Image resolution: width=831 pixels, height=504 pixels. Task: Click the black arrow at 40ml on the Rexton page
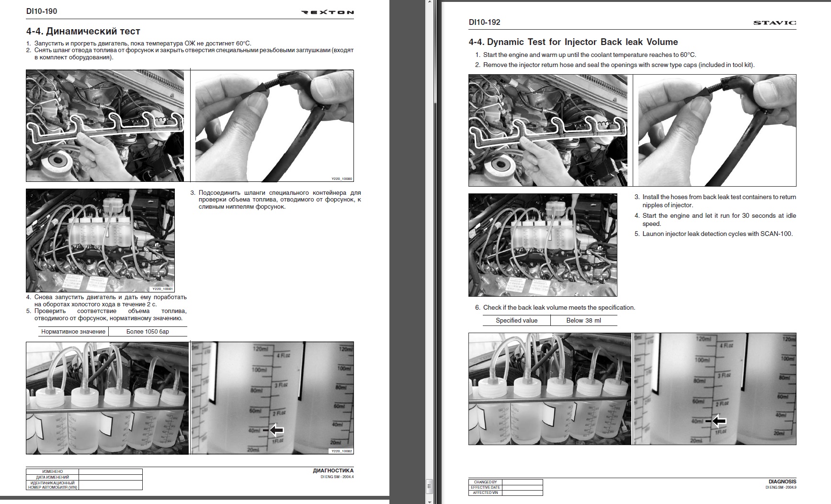tap(276, 430)
